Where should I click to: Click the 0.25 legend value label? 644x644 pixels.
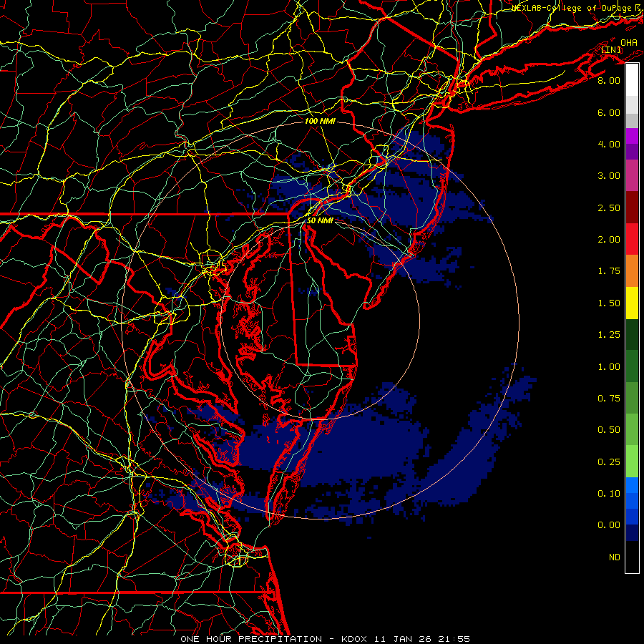pyautogui.click(x=609, y=462)
